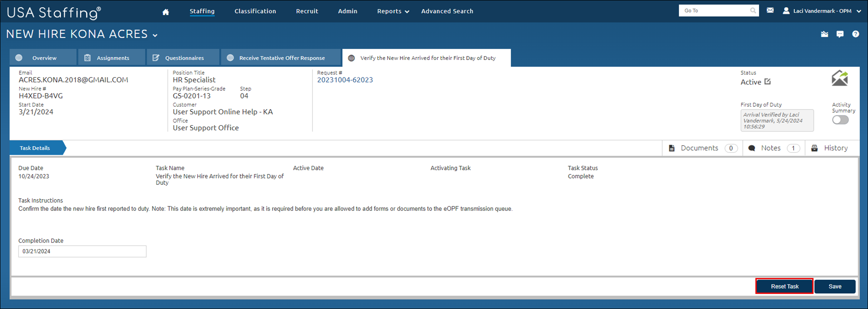Click the History printer icon
Screen dimensions: 868x309
pos(815,148)
